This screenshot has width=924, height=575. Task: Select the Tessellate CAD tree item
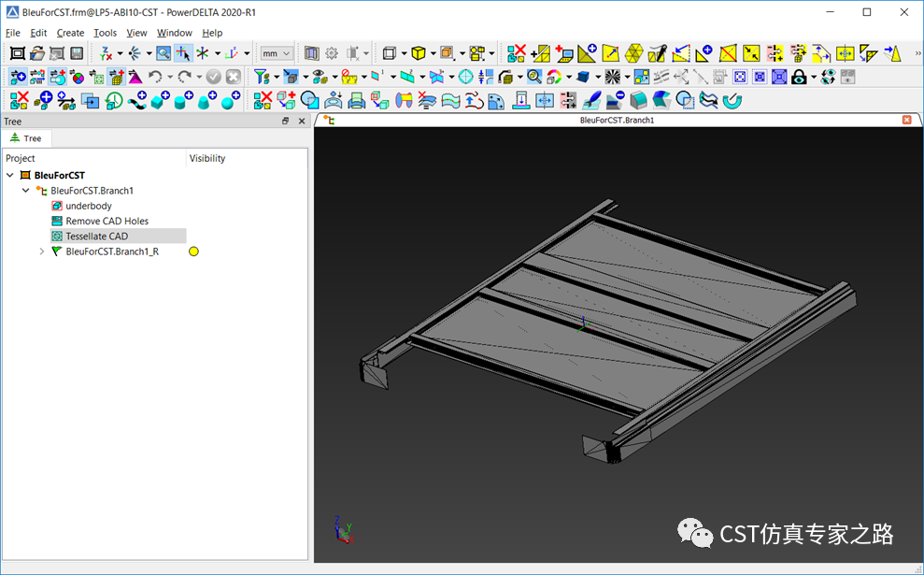tap(96, 237)
